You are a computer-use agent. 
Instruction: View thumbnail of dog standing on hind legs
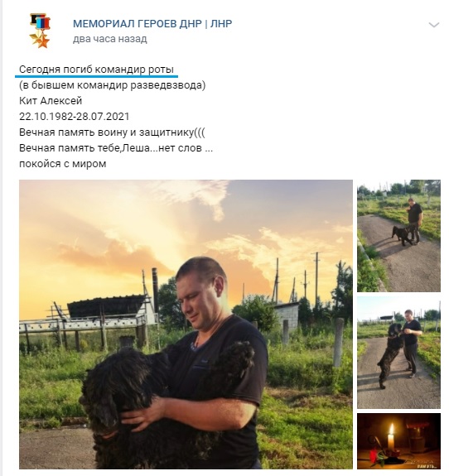398,353
